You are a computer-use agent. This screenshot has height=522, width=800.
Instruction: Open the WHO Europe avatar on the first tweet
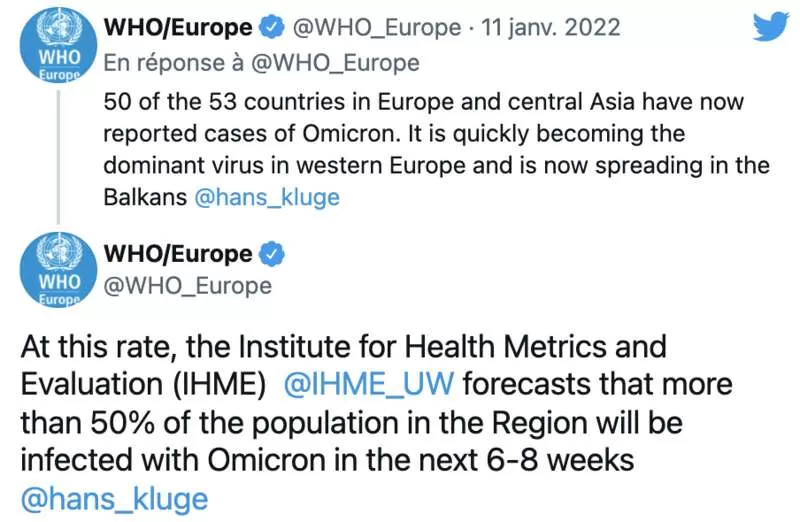click(58, 45)
